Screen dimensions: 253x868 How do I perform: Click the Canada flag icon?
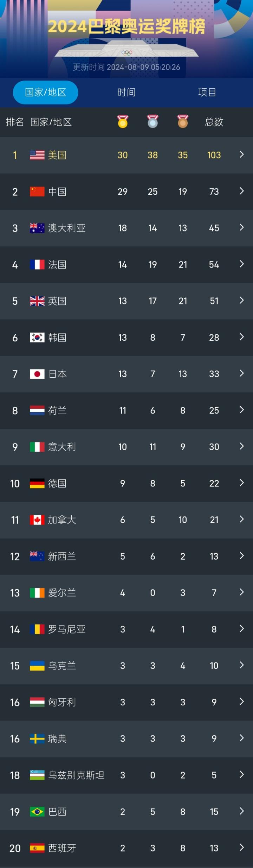click(x=37, y=520)
